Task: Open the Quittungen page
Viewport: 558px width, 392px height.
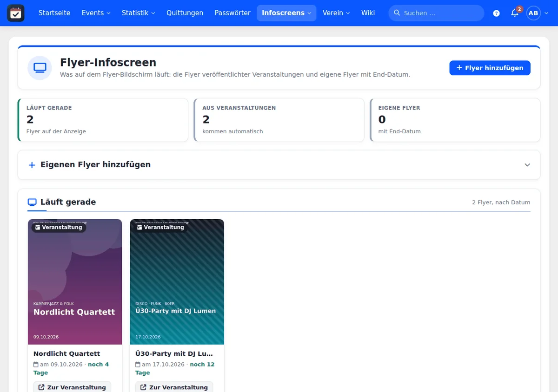Action: (185, 13)
